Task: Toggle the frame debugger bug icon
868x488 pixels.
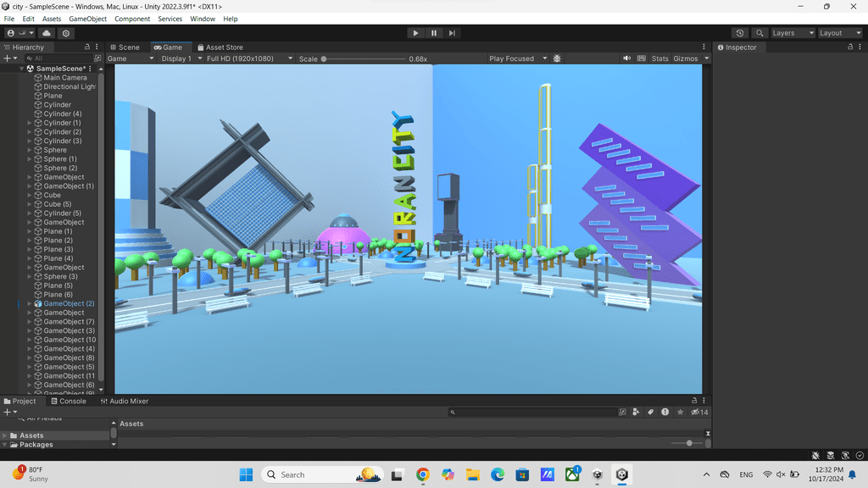Action: click(557, 58)
